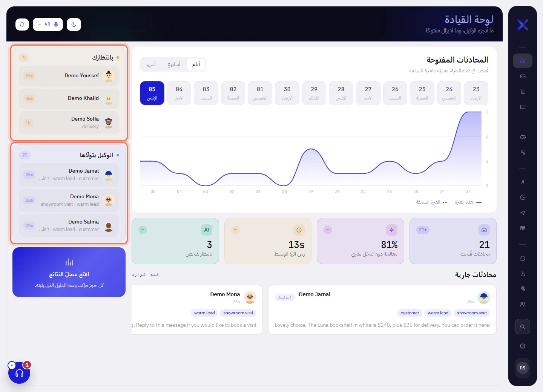Click the X logo at sidebar top
This screenshot has height=392, width=543.
pyautogui.click(x=523, y=25)
